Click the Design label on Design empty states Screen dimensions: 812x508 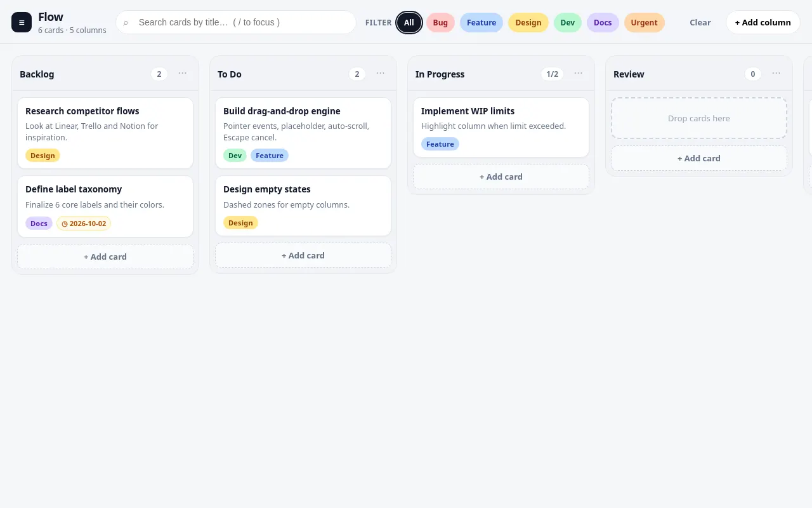point(240,223)
